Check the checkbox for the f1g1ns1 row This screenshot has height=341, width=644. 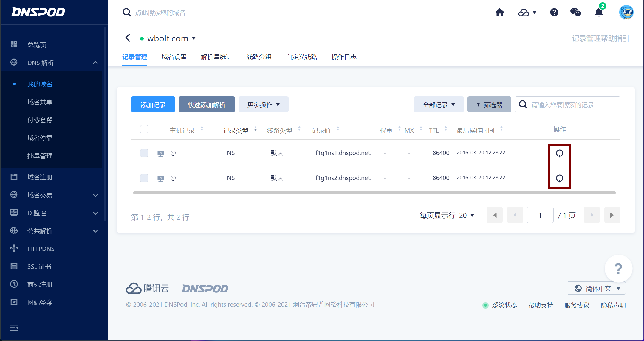(144, 153)
